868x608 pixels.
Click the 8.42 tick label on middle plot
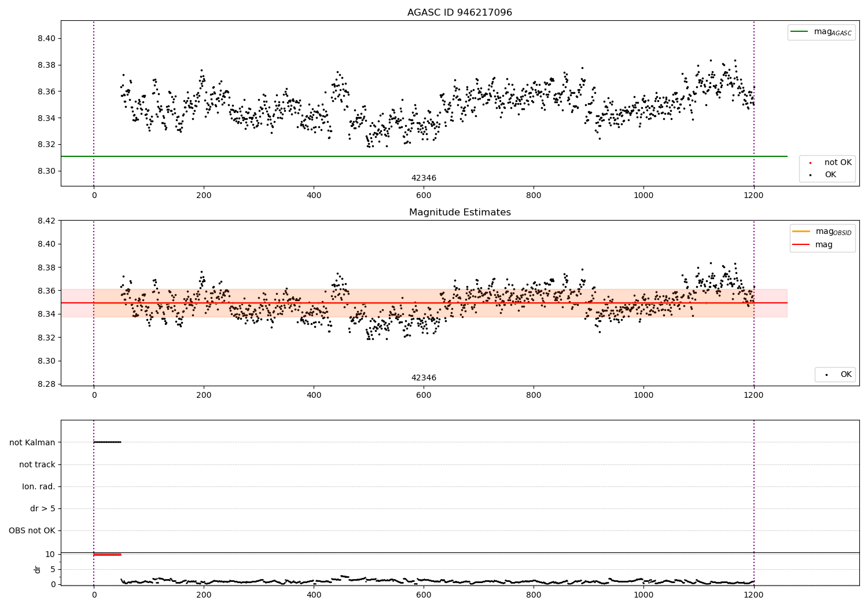(x=46, y=221)
